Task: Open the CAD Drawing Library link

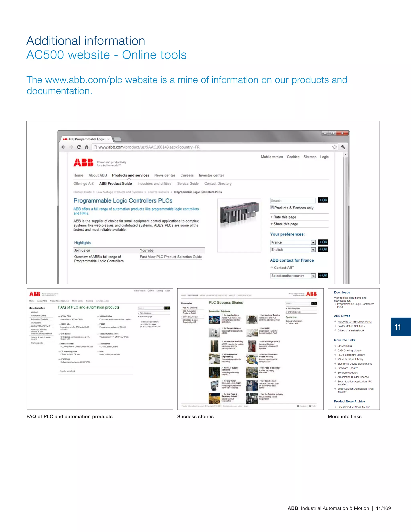Action: [349, 351]
